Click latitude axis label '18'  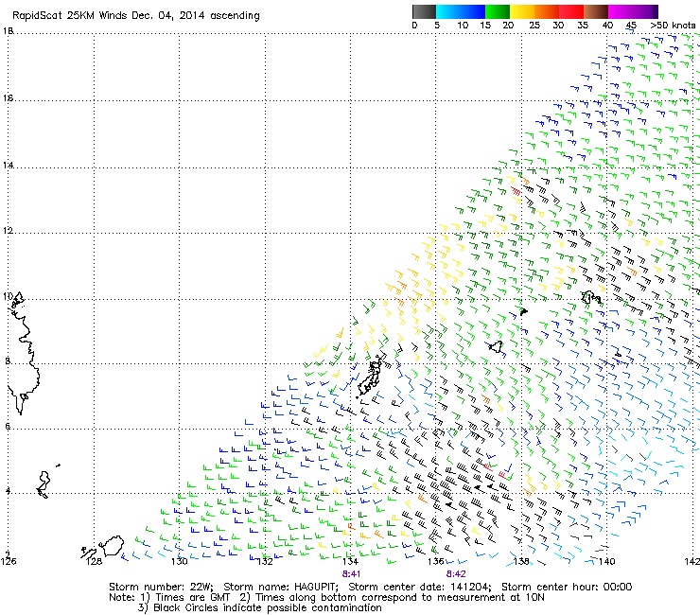pyautogui.click(x=9, y=31)
